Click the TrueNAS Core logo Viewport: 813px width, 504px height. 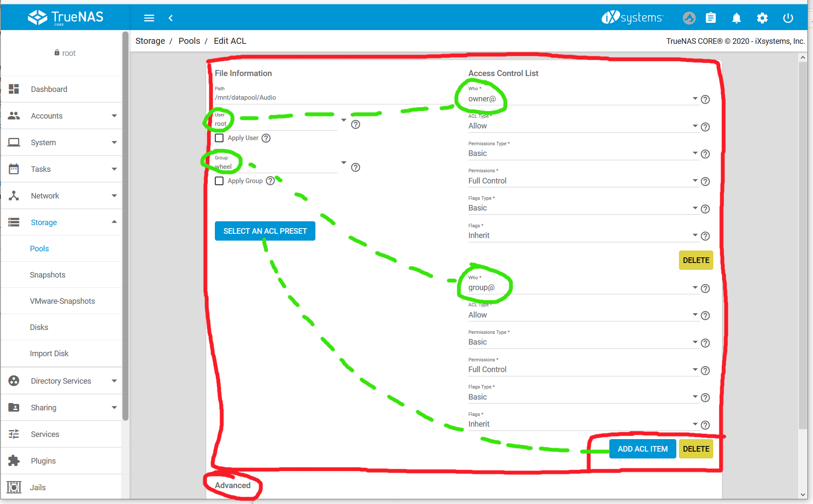[65, 18]
